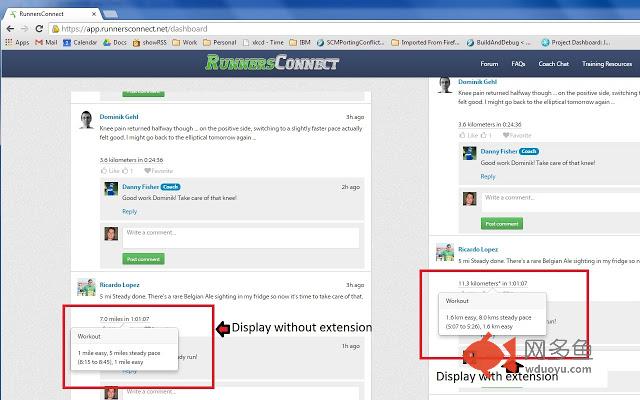Close the RunnersConnect browser tab
The height and width of the screenshot is (400, 640).
94,13
